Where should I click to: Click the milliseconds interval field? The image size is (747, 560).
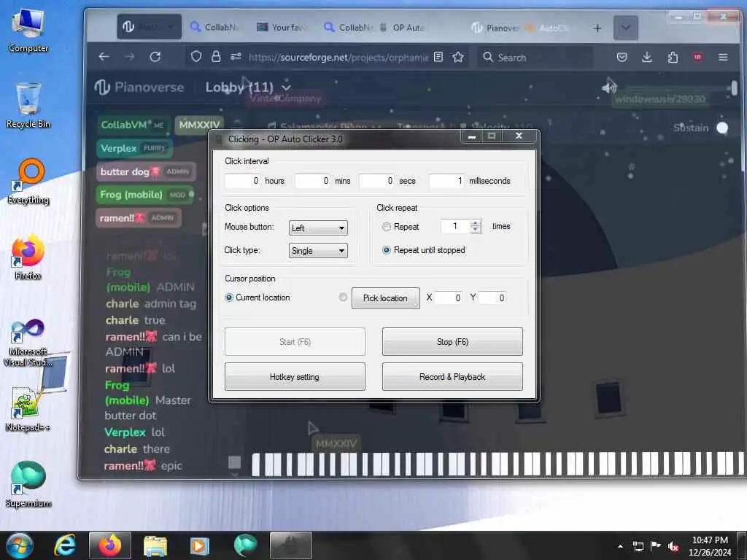pos(446,181)
